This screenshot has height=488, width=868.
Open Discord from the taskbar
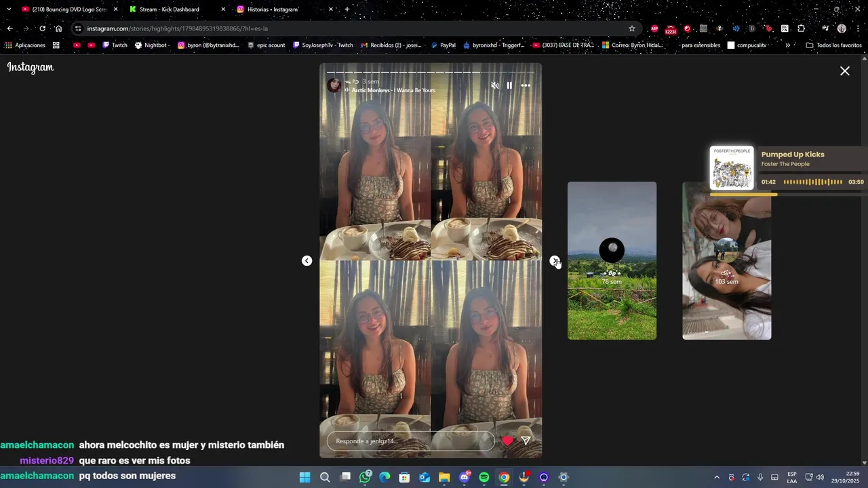tap(465, 477)
